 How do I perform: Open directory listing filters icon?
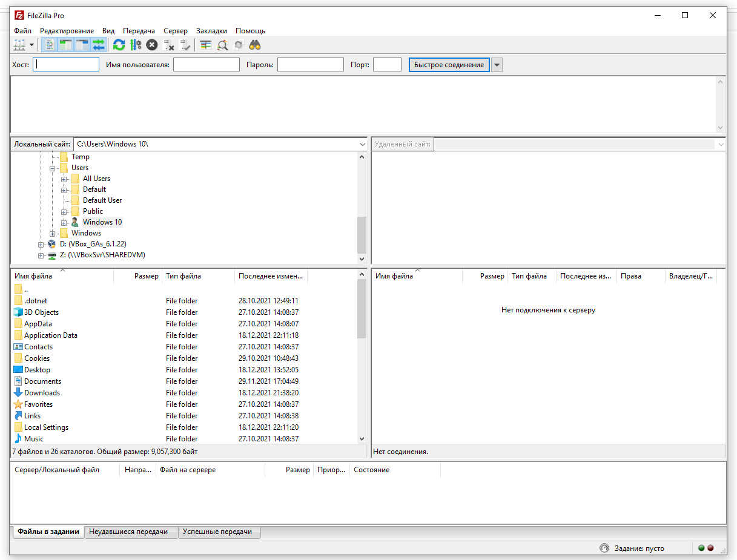tap(206, 45)
